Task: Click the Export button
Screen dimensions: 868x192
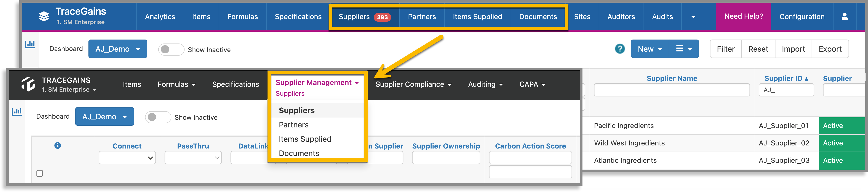Action: [830, 49]
